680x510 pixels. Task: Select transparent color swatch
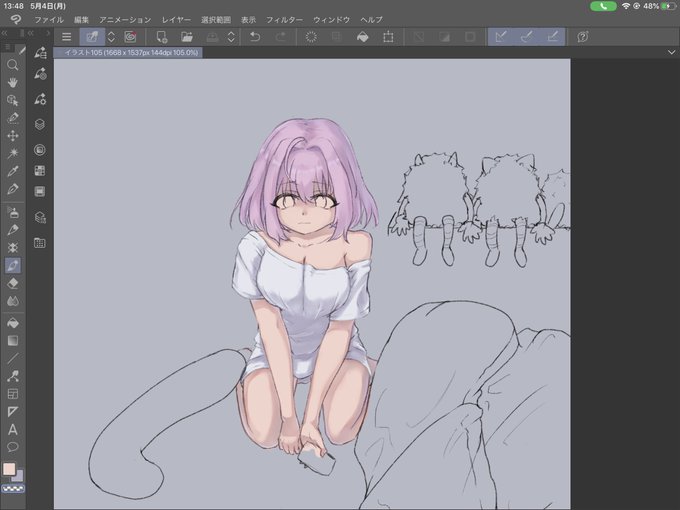pyautogui.click(x=13, y=489)
